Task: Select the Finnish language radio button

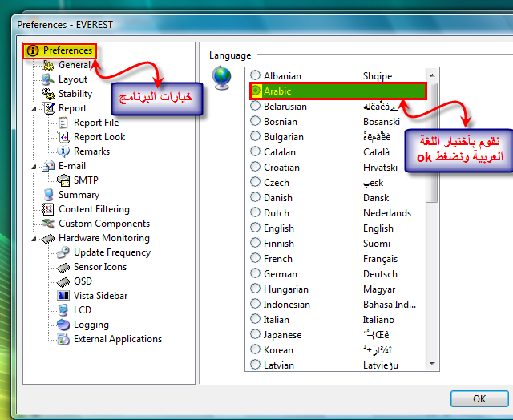Action: 255,243
